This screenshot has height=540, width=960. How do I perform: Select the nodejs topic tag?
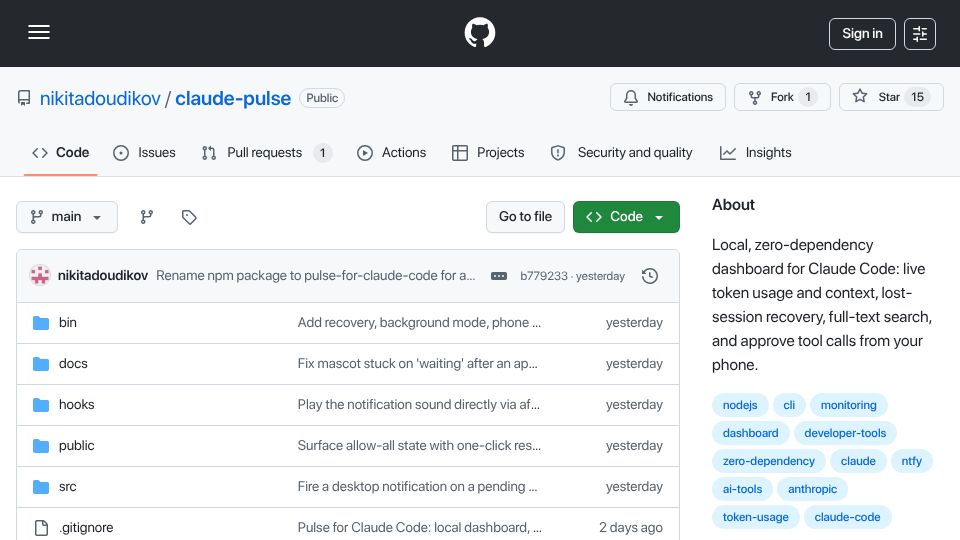(740, 405)
